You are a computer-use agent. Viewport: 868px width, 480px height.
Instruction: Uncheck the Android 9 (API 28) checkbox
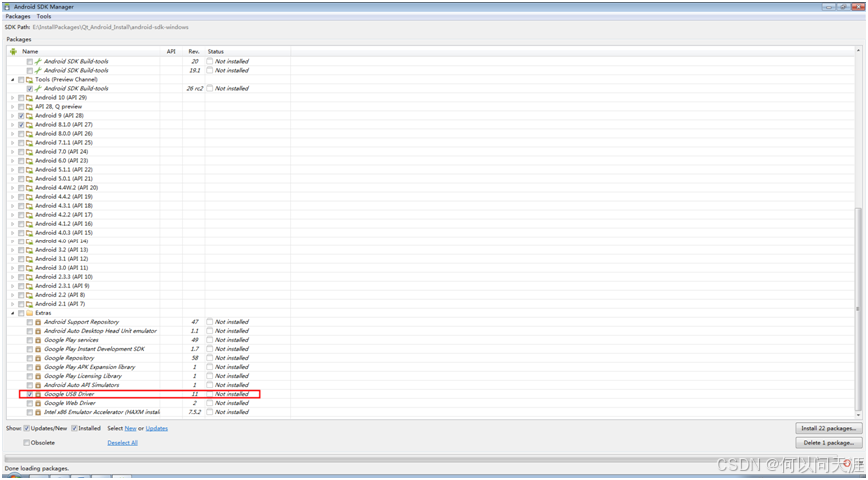[21, 116]
